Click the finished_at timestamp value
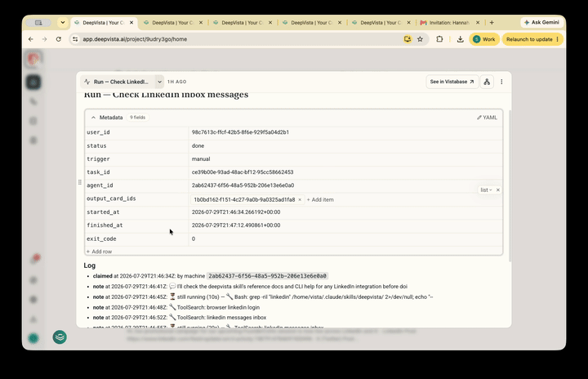The width and height of the screenshot is (588, 379). click(236, 225)
